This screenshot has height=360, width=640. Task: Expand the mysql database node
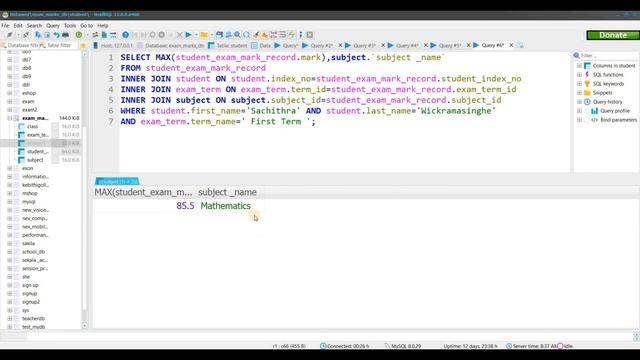tap(9, 202)
